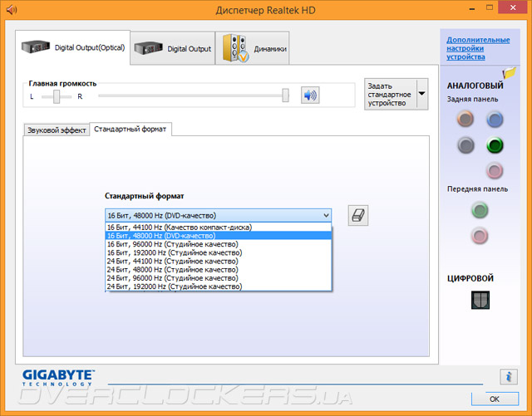Click the pink front panel jack
The height and width of the screenshot is (416, 532).
click(x=480, y=236)
